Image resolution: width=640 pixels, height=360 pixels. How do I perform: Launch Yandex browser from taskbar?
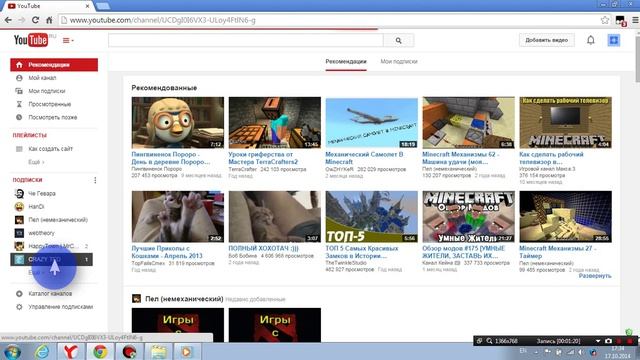click(71, 351)
